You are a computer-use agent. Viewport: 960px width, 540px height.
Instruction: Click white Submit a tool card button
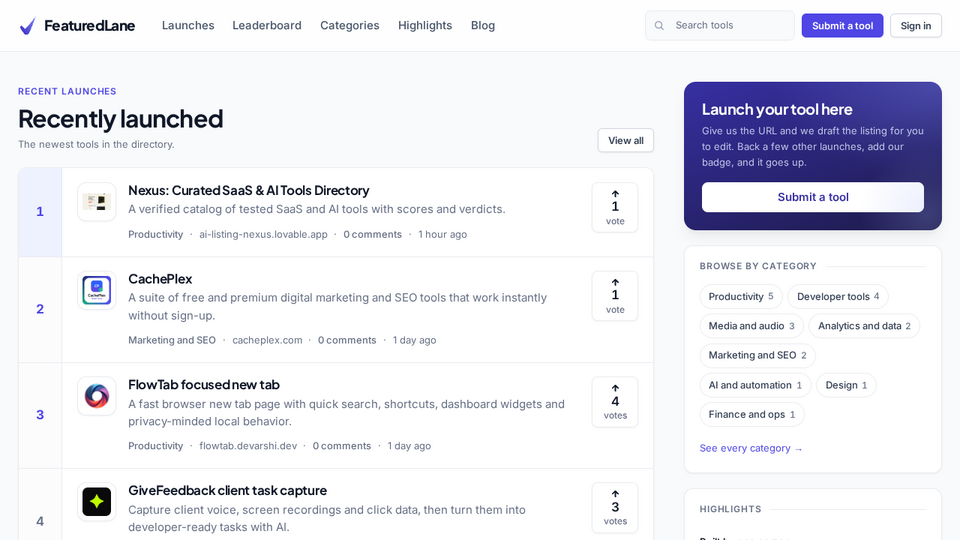pos(813,197)
